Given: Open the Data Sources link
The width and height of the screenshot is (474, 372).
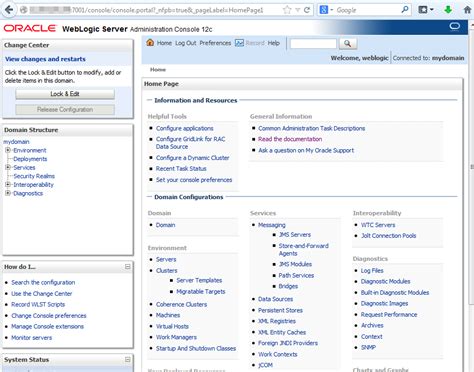Looking at the screenshot, I should coord(275,299).
